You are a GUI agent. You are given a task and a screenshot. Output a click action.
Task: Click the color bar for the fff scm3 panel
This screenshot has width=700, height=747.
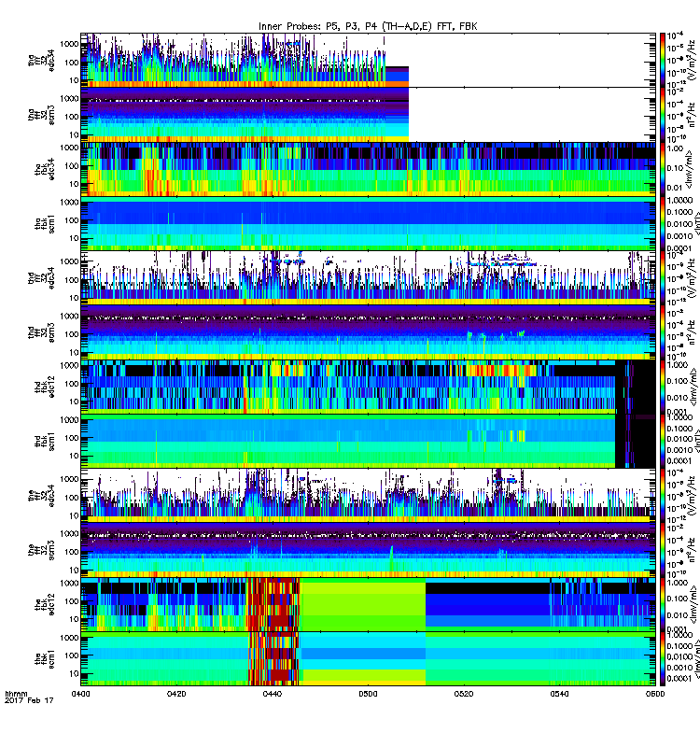[663, 550]
